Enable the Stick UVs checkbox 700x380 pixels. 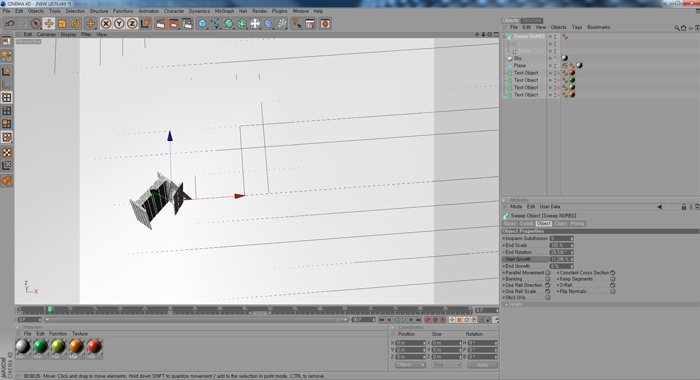pyautogui.click(x=548, y=298)
